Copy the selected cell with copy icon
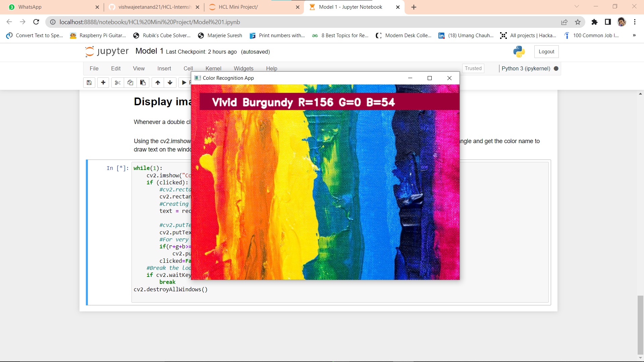 click(130, 82)
